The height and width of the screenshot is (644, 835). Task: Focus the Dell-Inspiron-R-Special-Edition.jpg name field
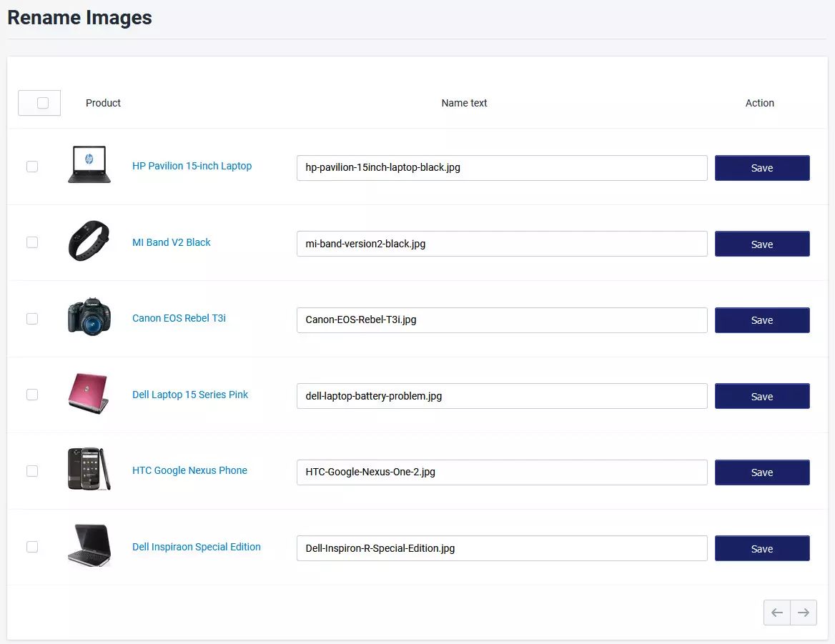[502, 548]
